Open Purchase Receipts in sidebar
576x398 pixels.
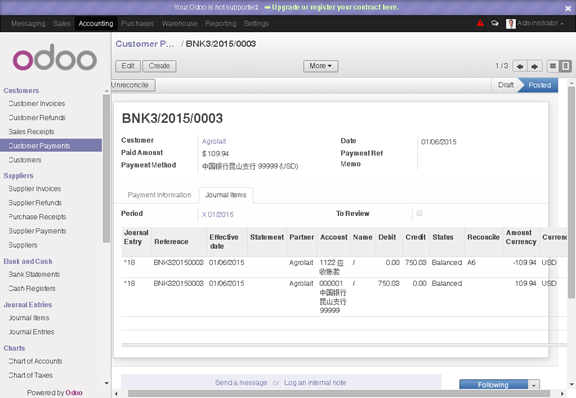[37, 217]
